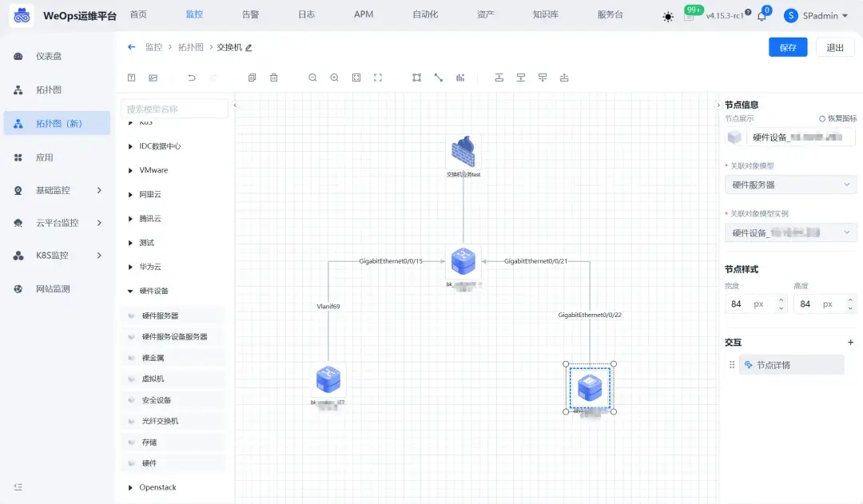Click the 宽度 width input field
Screen dimensions: 863x504
[756, 304]
